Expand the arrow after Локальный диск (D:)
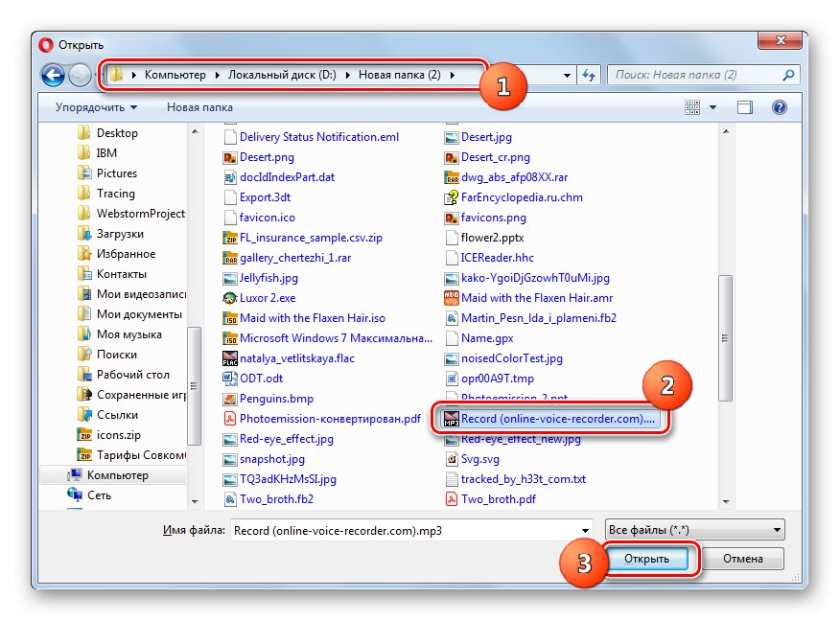The width and height of the screenshot is (840, 621). tap(347, 76)
